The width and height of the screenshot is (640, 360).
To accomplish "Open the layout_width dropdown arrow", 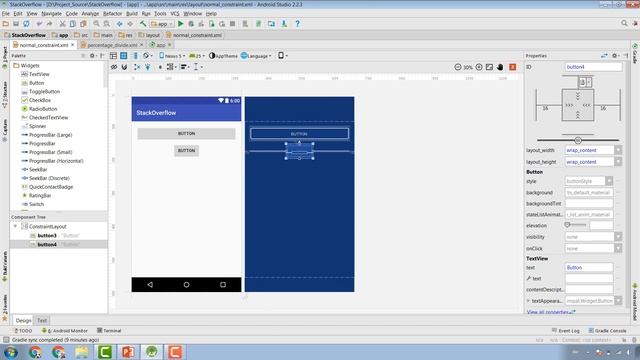I will (618, 150).
